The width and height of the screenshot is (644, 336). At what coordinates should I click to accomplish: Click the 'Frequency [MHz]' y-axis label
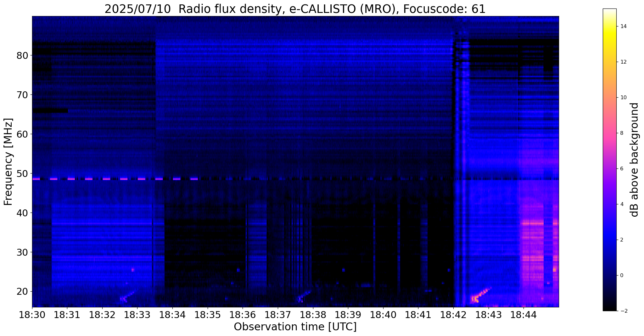pyautogui.click(x=8, y=162)
